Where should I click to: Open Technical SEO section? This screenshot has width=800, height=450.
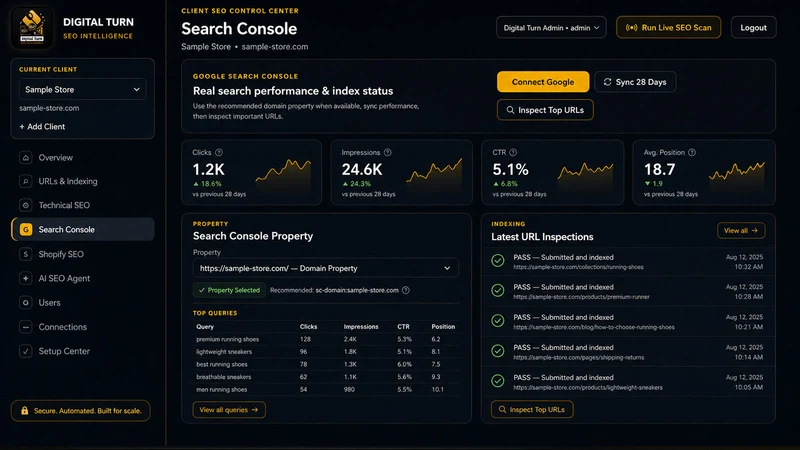coord(83,205)
